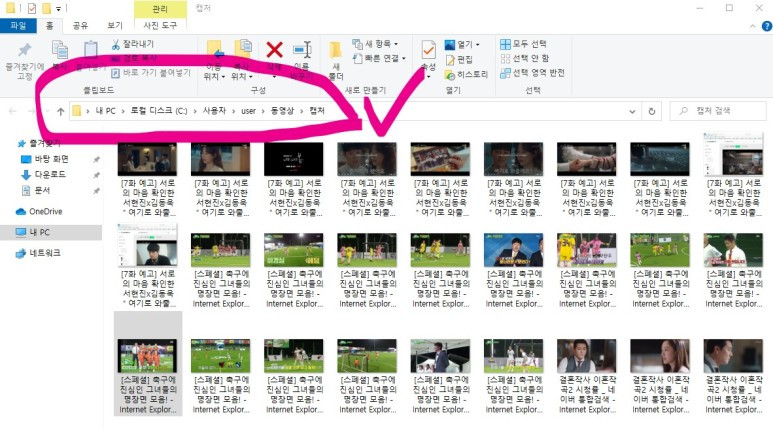Refresh the folder with the refresh icon
This screenshot has width=773, height=430.
pyautogui.click(x=652, y=111)
